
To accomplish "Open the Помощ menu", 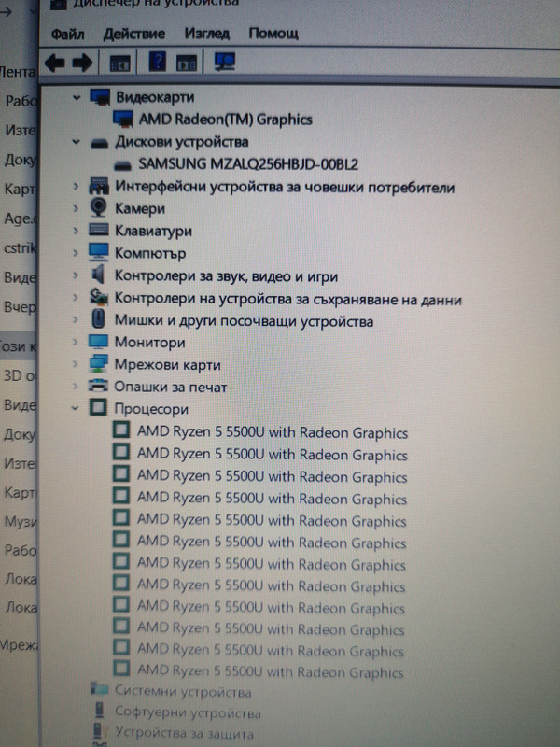I will 273,34.
